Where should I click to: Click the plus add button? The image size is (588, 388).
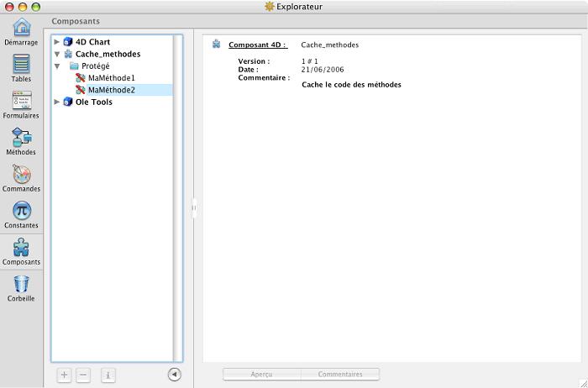pyautogui.click(x=65, y=375)
